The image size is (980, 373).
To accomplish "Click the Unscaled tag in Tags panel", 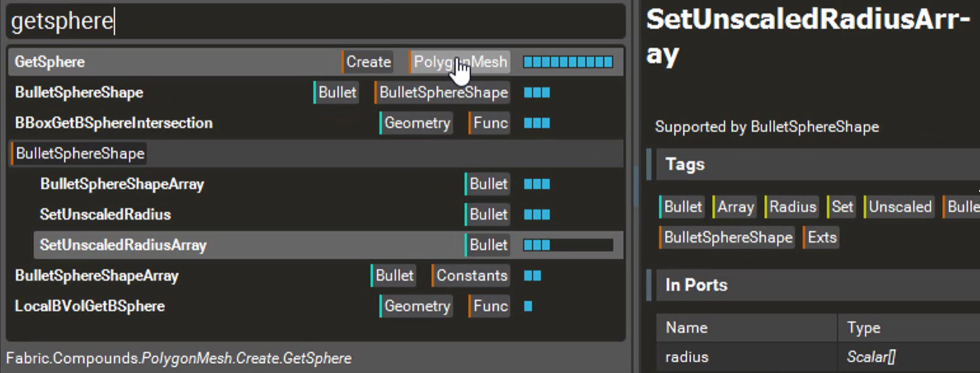I will (x=899, y=207).
